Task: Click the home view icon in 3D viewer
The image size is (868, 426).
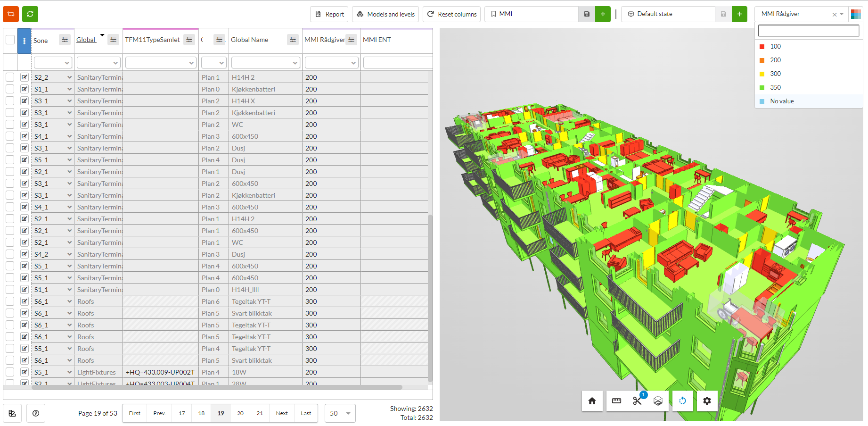Action: 592,401
